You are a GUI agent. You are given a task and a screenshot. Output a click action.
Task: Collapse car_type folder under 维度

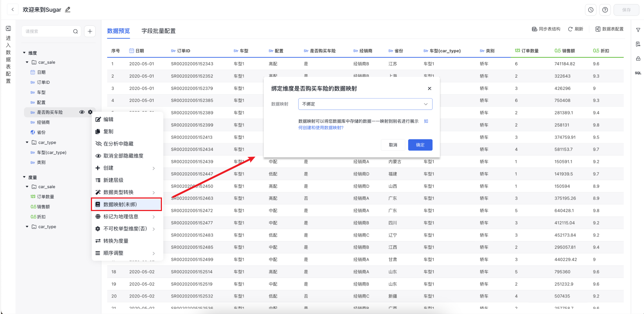pyautogui.click(x=27, y=142)
